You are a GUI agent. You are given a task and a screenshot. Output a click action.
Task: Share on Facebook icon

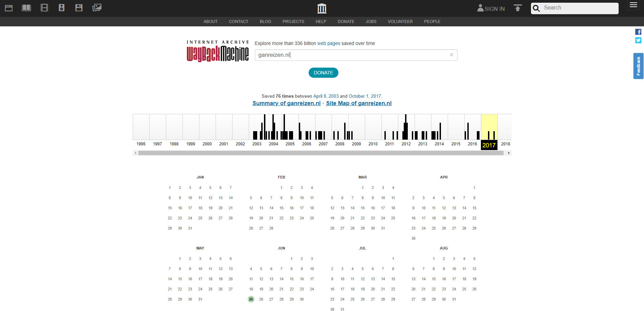coord(638,32)
